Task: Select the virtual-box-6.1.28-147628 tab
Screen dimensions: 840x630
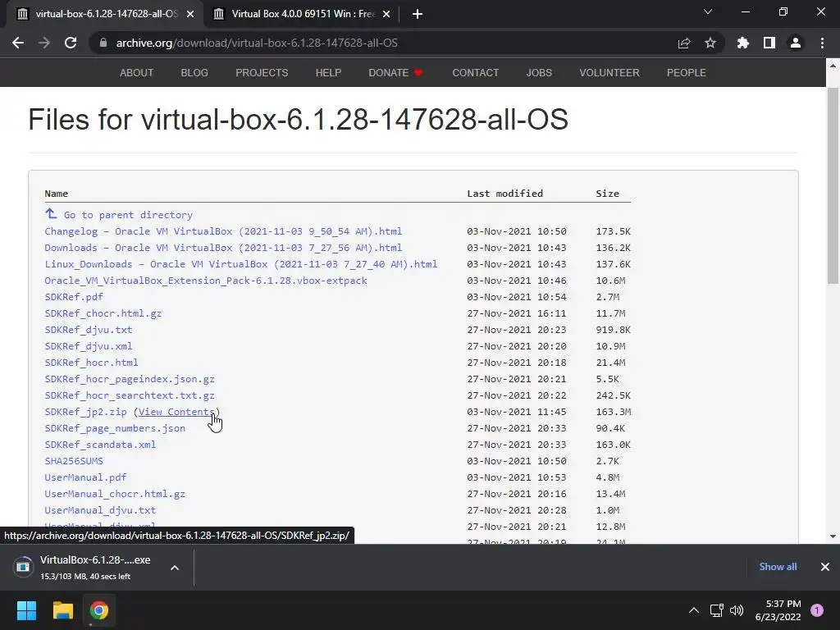Action: pyautogui.click(x=104, y=15)
